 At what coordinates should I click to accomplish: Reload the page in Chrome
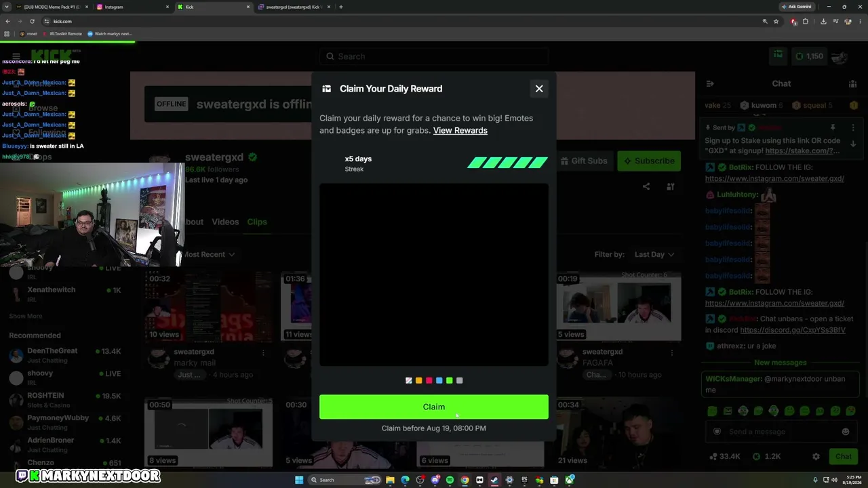click(x=32, y=21)
